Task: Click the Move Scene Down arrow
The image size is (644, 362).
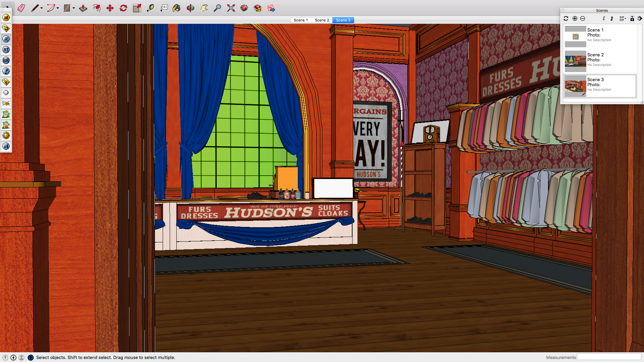Action: [604, 18]
